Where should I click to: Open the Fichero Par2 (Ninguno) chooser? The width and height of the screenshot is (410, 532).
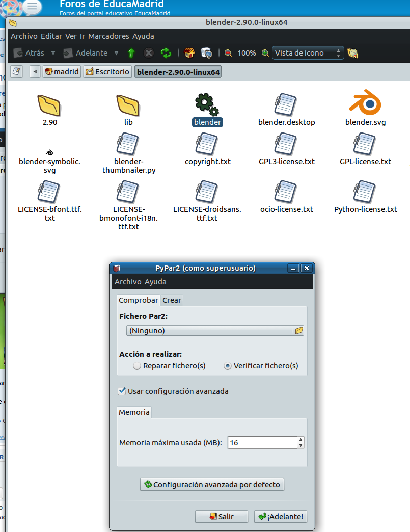215,331
